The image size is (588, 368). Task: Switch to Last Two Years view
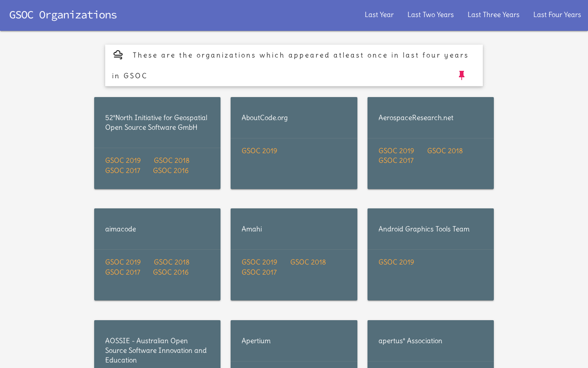point(430,15)
